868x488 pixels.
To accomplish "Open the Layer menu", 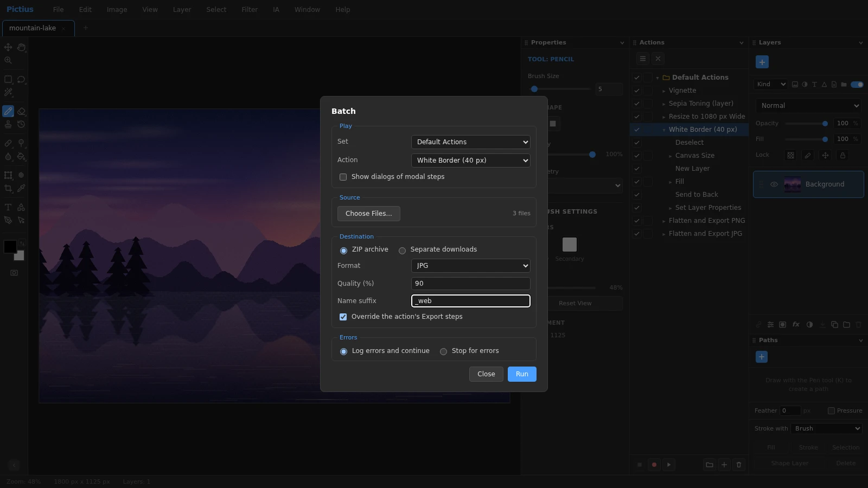I will 182,10.
